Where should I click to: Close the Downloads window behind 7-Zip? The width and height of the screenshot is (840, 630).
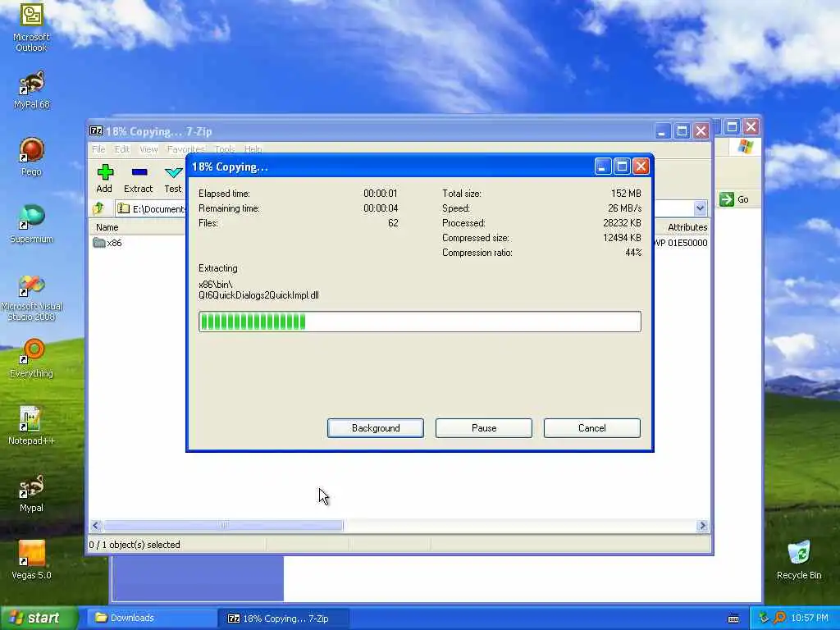[751, 127]
